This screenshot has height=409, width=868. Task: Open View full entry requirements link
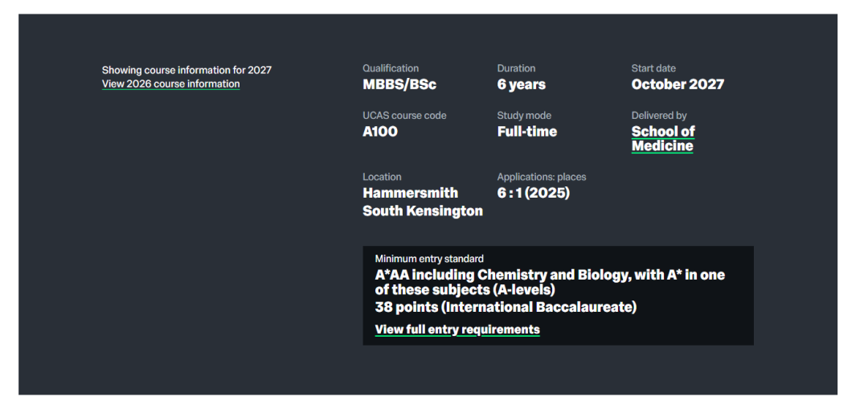457,329
